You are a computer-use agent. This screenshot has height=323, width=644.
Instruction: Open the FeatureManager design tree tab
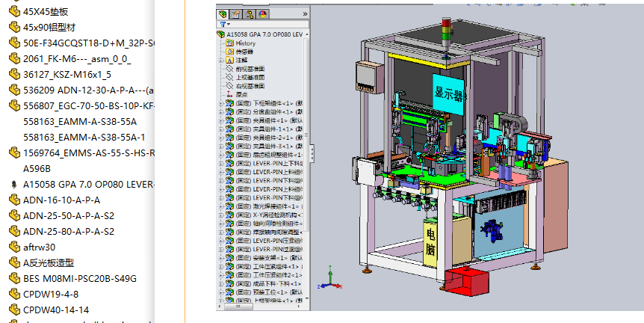coord(223,13)
